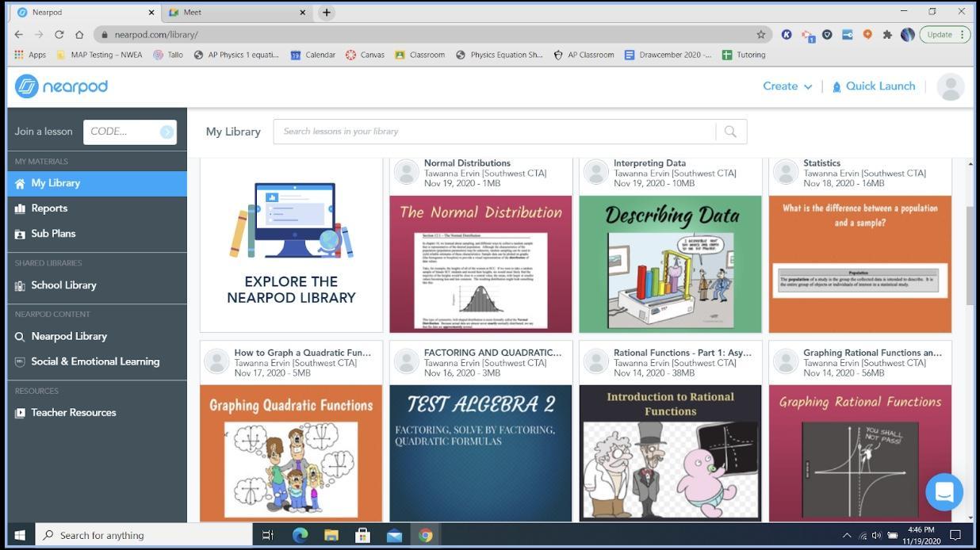Open Test Algebra 2 lesson thumbnail
The height and width of the screenshot is (550, 980).
click(x=480, y=453)
